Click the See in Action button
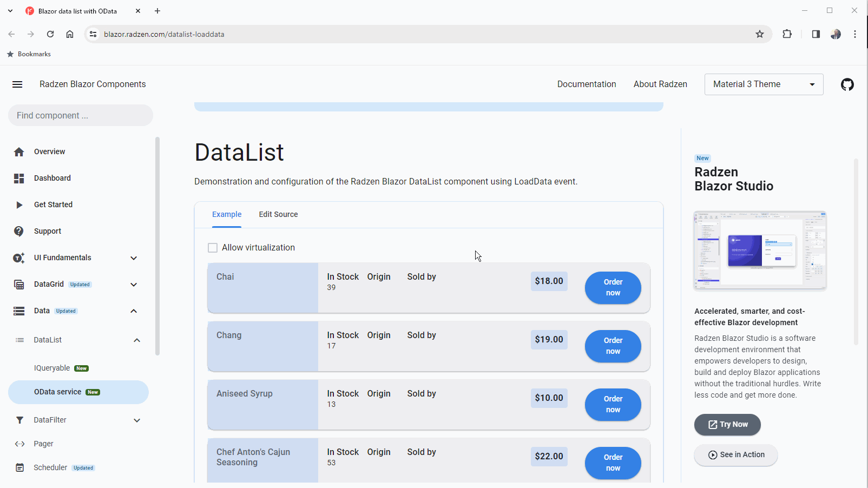The height and width of the screenshot is (488, 868). coord(736,455)
